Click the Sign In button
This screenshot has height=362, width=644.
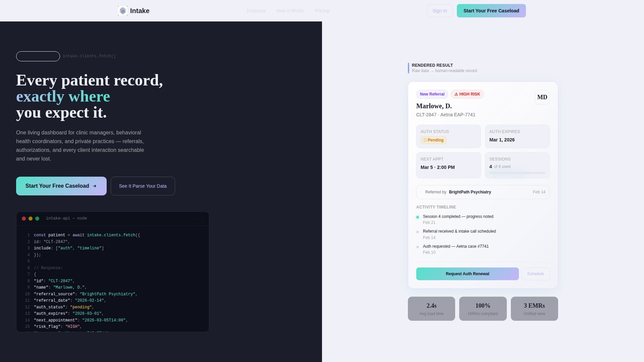point(440,11)
